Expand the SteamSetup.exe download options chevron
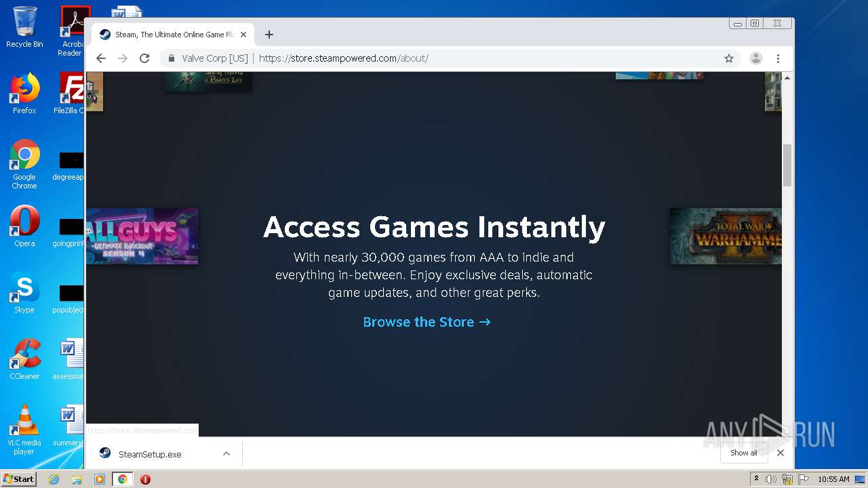The height and width of the screenshot is (488, 868). tap(226, 454)
